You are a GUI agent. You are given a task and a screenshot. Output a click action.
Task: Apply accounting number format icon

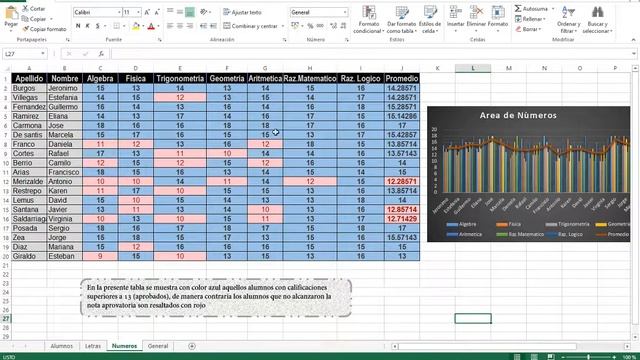pyautogui.click(x=295, y=26)
